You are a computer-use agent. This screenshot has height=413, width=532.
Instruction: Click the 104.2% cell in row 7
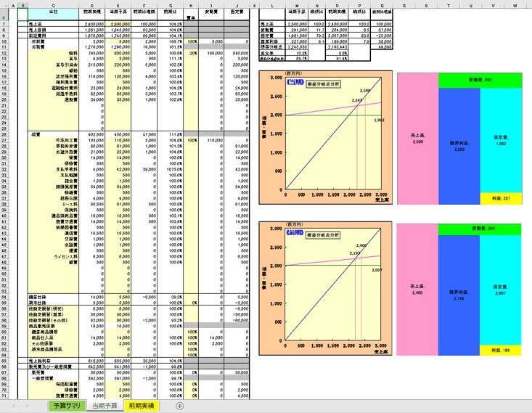(x=171, y=24)
